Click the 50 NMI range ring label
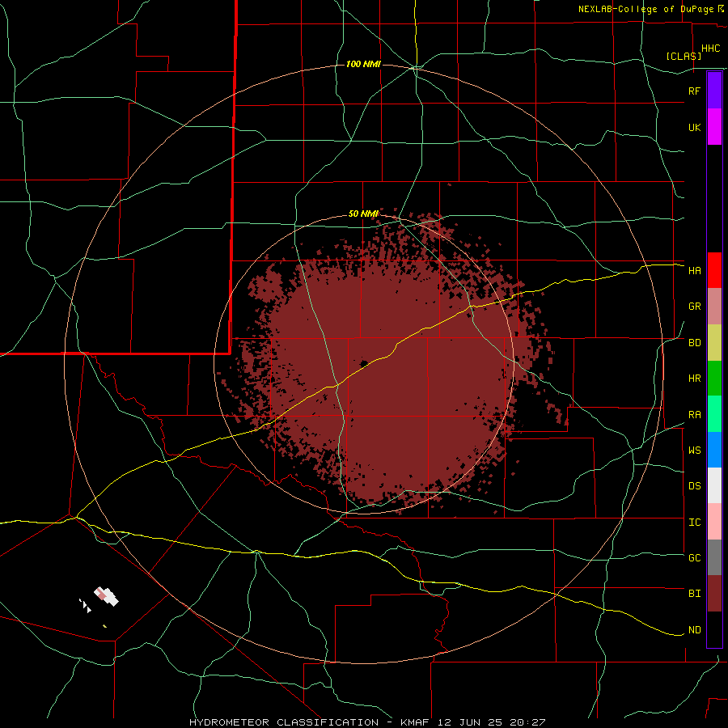 (363, 214)
